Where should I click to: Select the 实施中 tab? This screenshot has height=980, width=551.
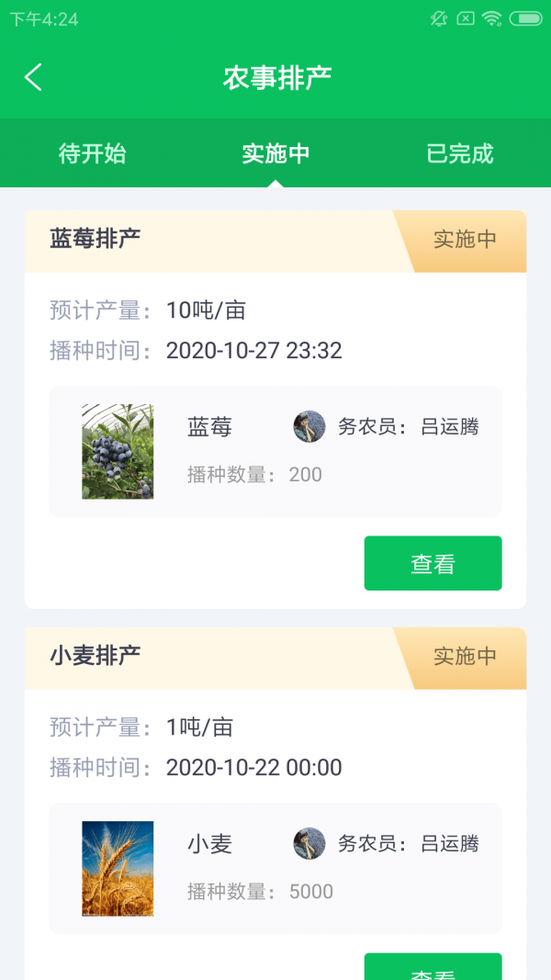(x=275, y=153)
